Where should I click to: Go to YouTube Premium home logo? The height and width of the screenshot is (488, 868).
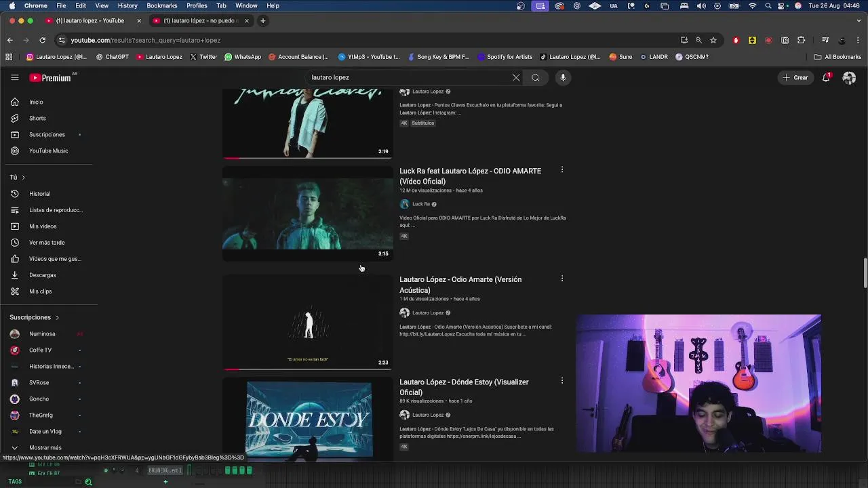tap(50, 78)
